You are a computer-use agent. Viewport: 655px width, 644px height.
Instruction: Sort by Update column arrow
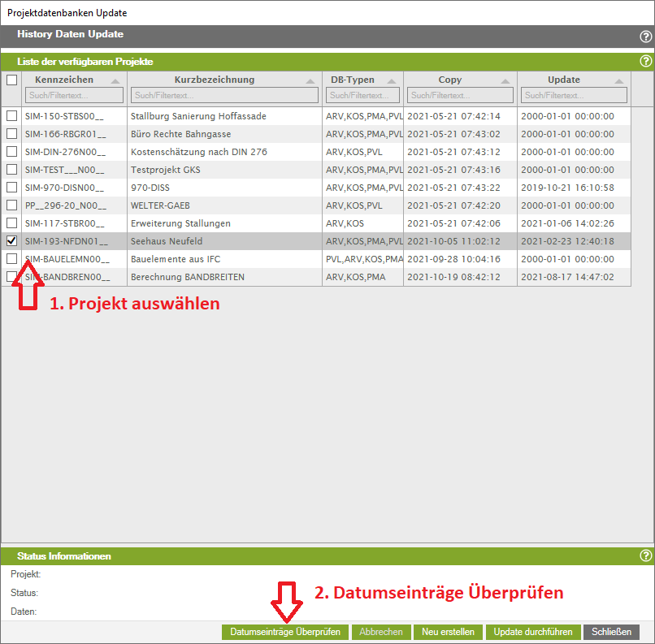(619, 81)
